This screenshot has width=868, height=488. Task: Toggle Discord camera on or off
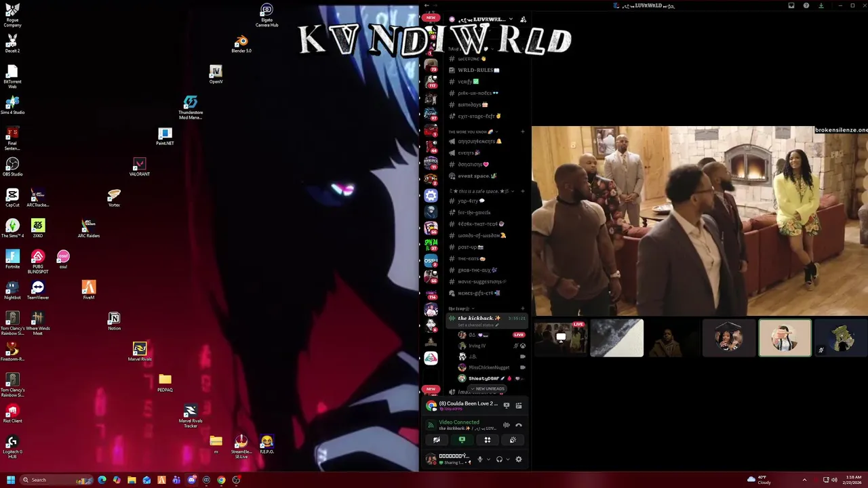click(x=437, y=440)
